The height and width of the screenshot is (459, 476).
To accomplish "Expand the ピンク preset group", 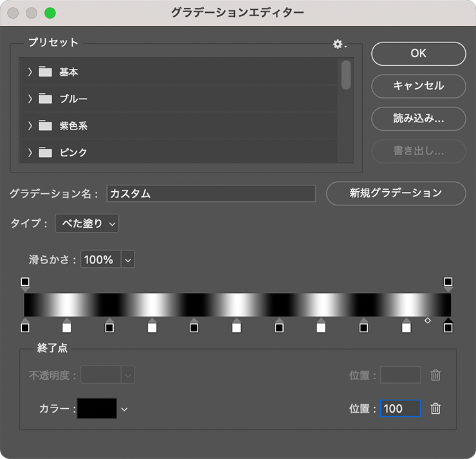I will [x=30, y=153].
